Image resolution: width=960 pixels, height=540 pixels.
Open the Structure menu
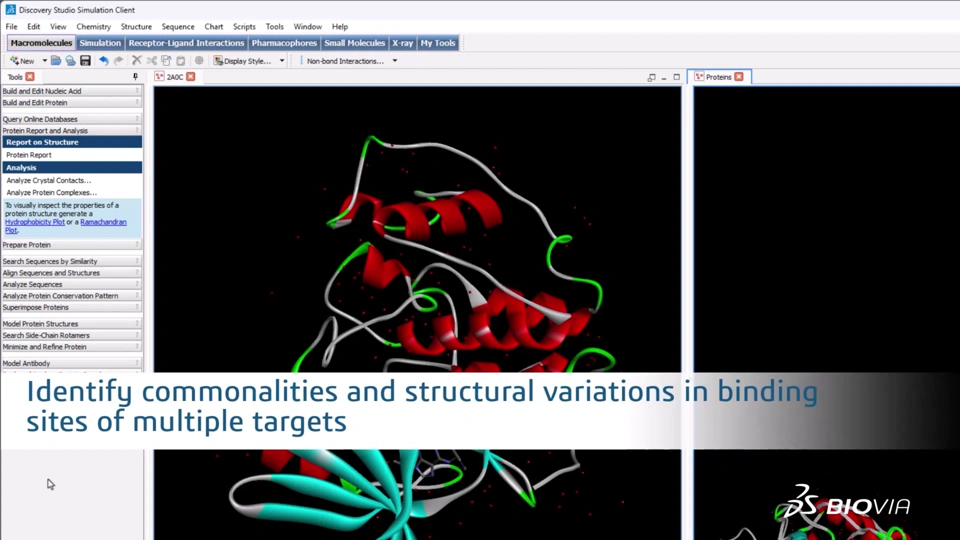[x=136, y=26]
